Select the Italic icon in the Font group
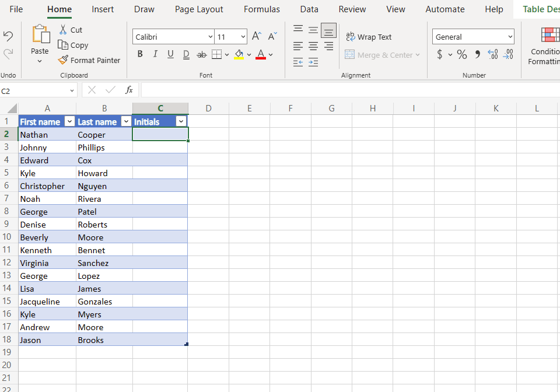Viewport: 560px width, 392px height. (155, 54)
